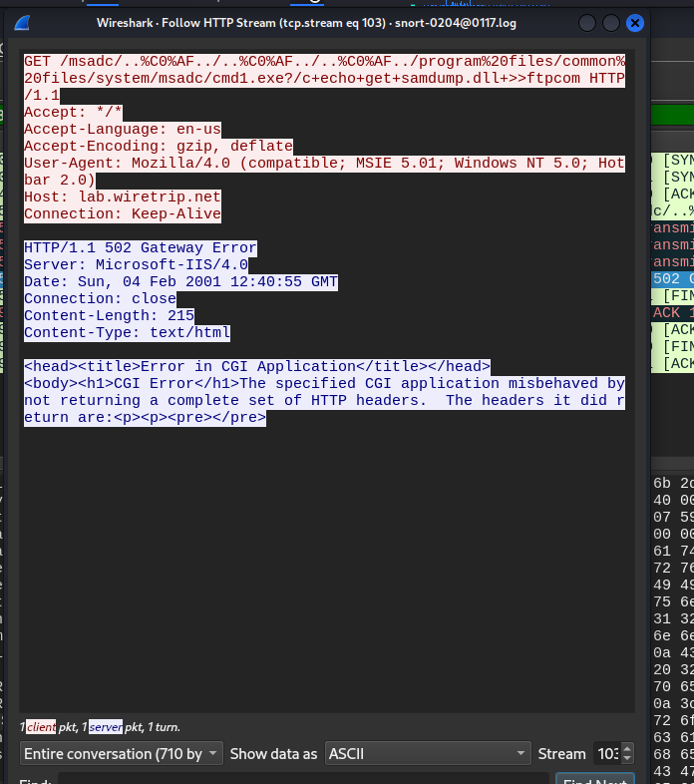Click the 'Content-Type: text/html' line

pos(127,333)
